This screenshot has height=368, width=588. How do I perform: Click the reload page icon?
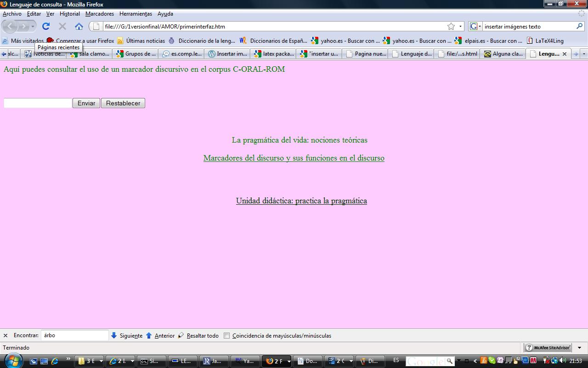[x=45, y=26]
